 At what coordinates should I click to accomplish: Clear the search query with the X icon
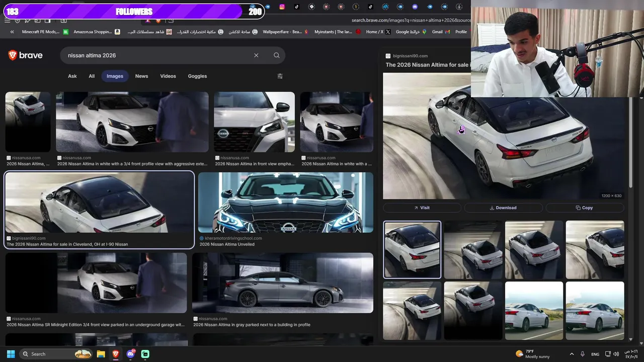(256, 55)
